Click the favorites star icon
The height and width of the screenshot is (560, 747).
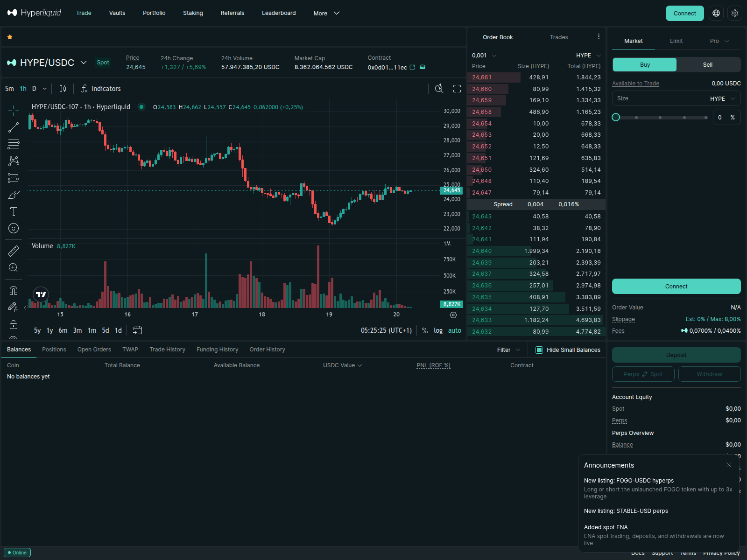[10, 37]
